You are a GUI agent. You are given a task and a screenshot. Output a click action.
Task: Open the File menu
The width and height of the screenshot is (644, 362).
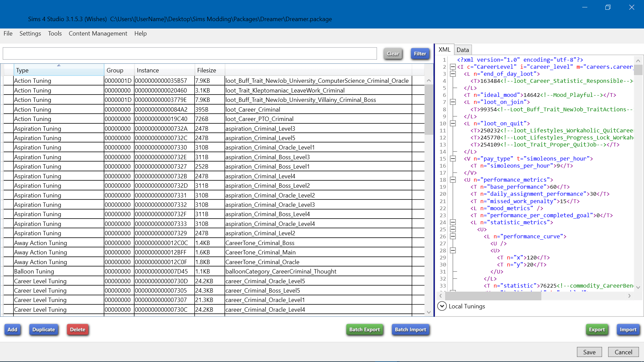point(8,34)
